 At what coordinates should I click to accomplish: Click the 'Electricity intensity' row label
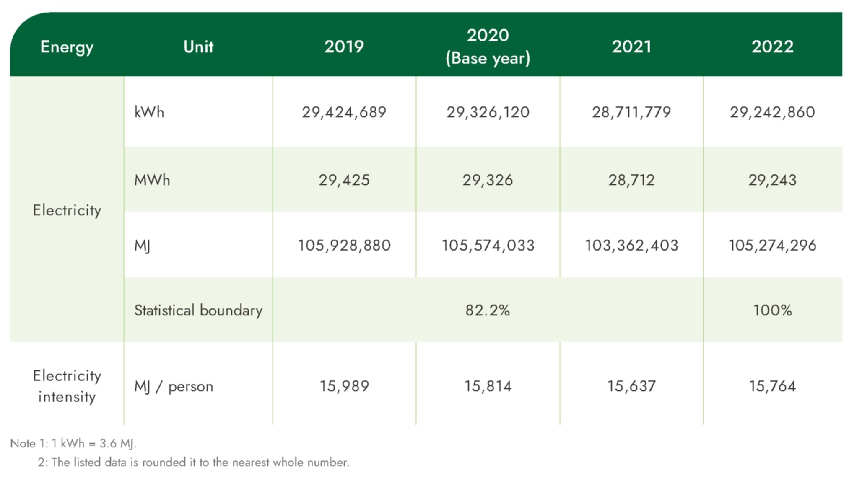pos(67,386)
